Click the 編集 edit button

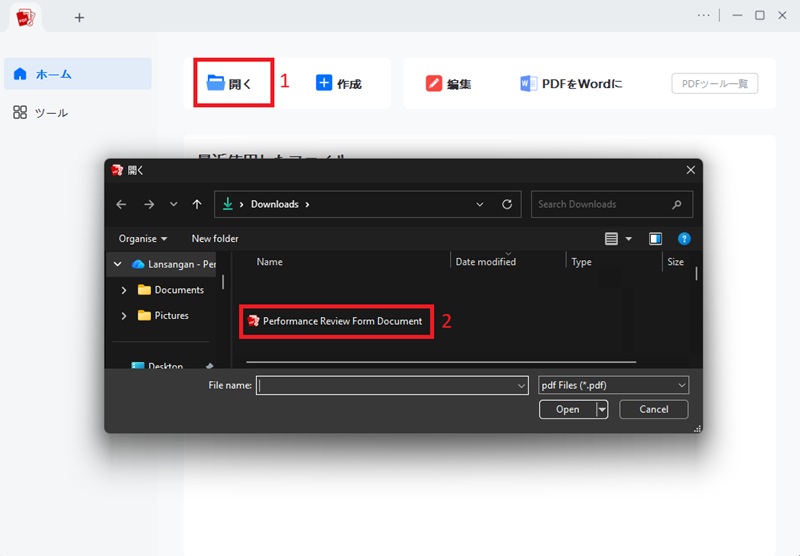[x=448, y=84]
